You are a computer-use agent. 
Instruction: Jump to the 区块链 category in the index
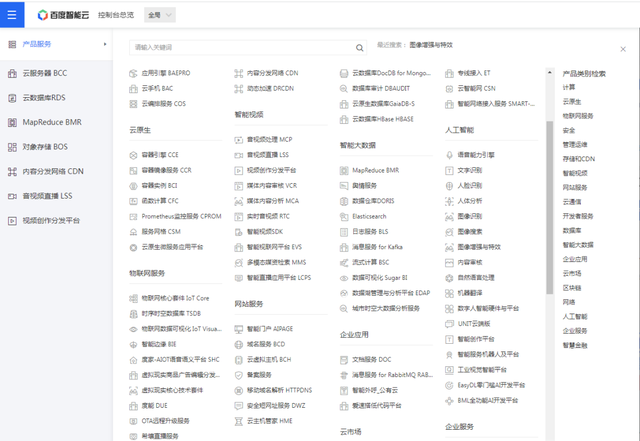point(572,288)
